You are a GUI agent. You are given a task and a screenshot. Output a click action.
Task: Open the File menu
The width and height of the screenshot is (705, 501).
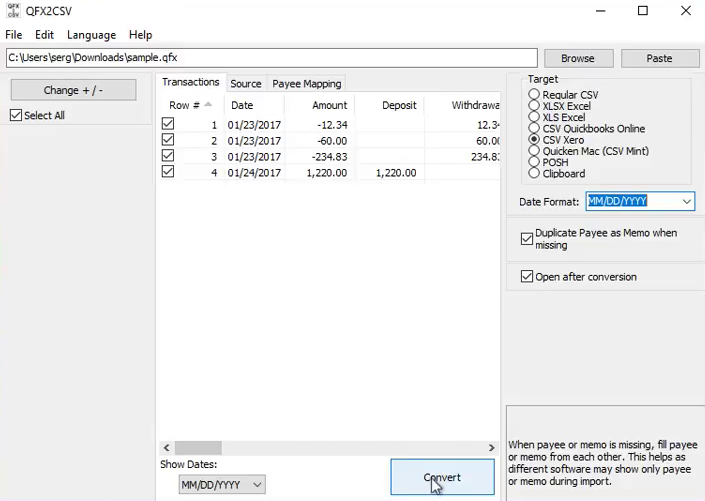pos(13,35)
